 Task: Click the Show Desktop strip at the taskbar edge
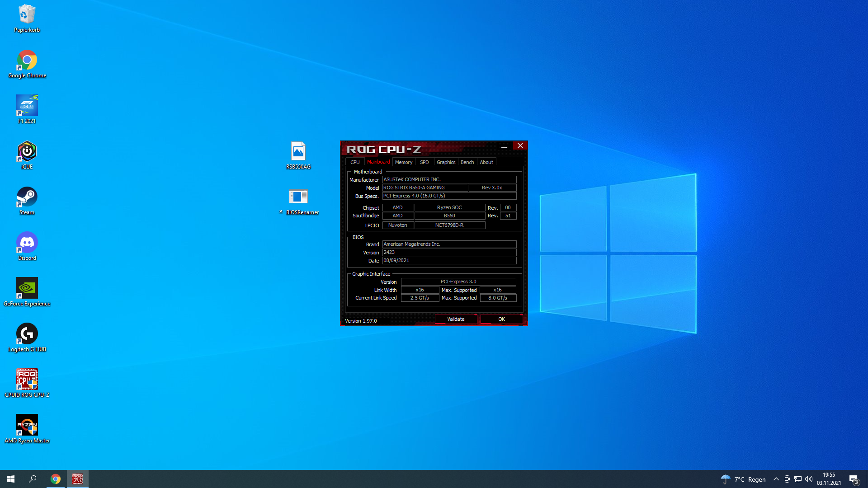(867, 479)
